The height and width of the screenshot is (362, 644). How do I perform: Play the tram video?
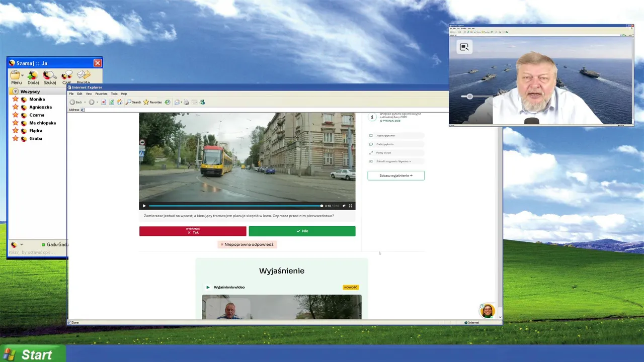pos(144,206)
